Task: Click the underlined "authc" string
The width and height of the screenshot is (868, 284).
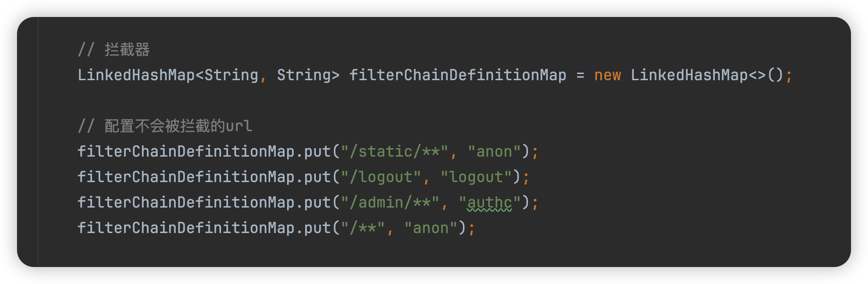Action: point(489,202)
